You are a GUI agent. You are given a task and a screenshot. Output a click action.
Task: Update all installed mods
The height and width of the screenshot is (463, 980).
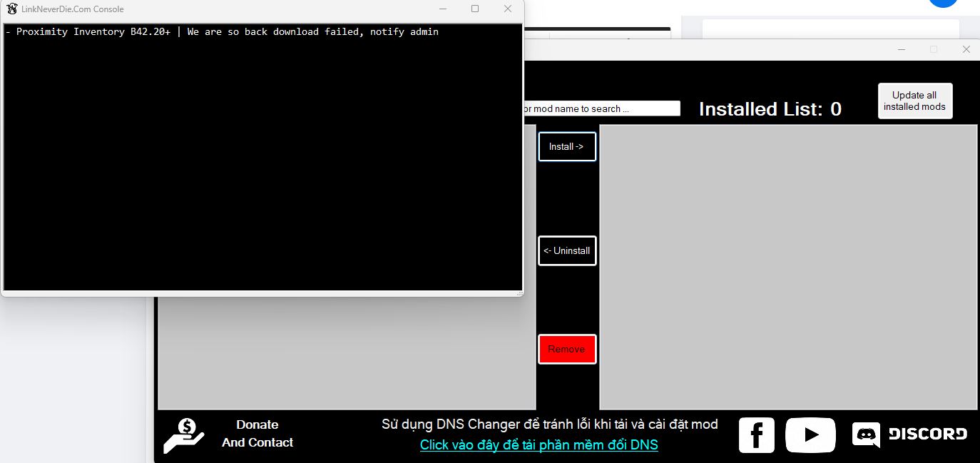point(914,101)
